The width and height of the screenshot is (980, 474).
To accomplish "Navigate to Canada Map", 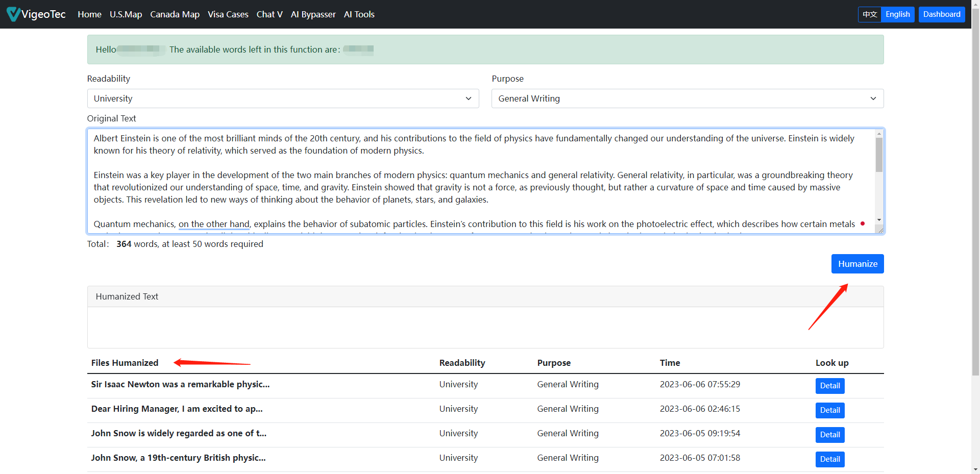I will [x=175, y=14].
